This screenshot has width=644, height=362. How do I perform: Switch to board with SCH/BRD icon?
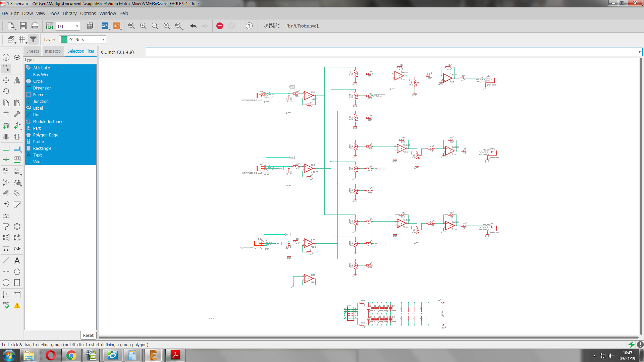pos(50,26)
